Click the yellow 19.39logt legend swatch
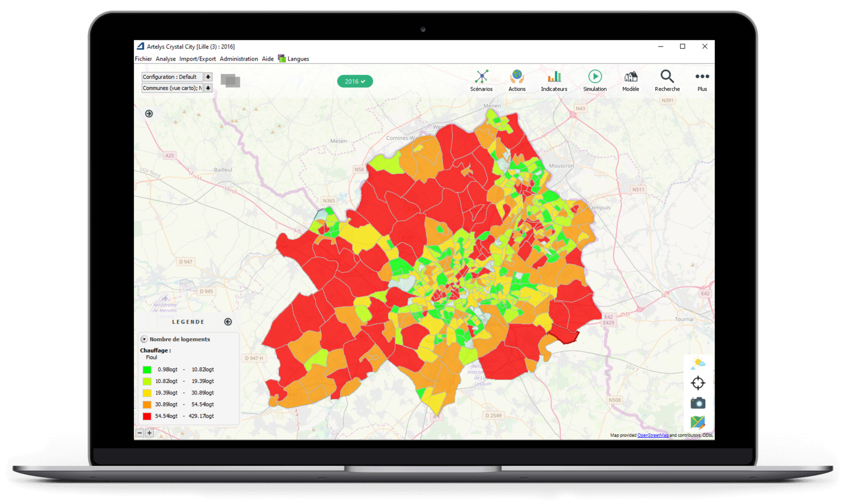The width and height of the screenshot is (849, 504). pos(147,393)
